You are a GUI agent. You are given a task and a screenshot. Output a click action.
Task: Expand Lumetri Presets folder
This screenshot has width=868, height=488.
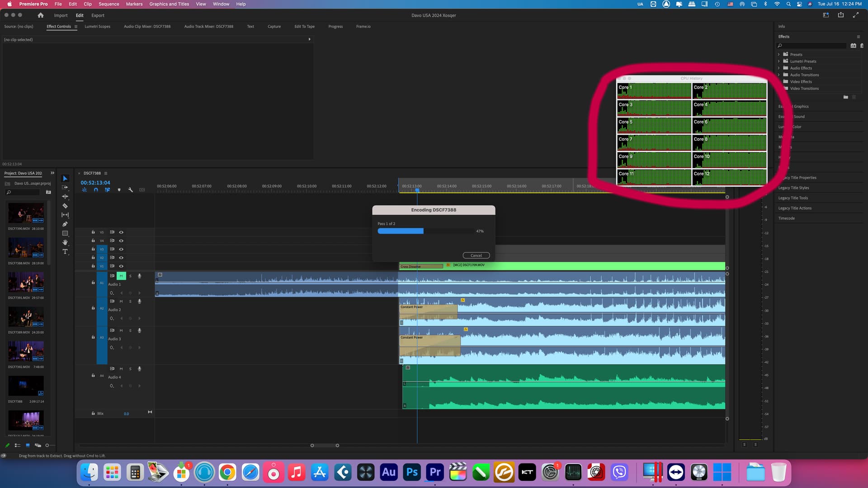coord(778,61)
